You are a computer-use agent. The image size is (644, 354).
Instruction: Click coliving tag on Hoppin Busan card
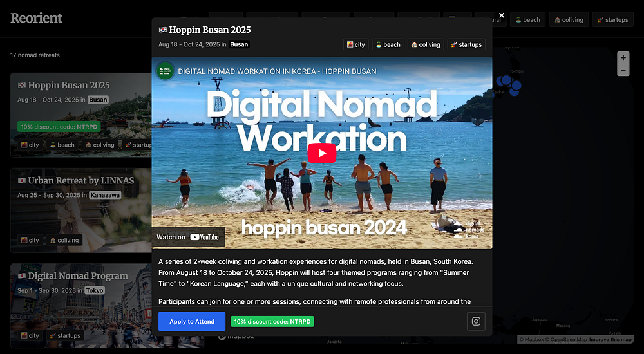coord(99,145)
